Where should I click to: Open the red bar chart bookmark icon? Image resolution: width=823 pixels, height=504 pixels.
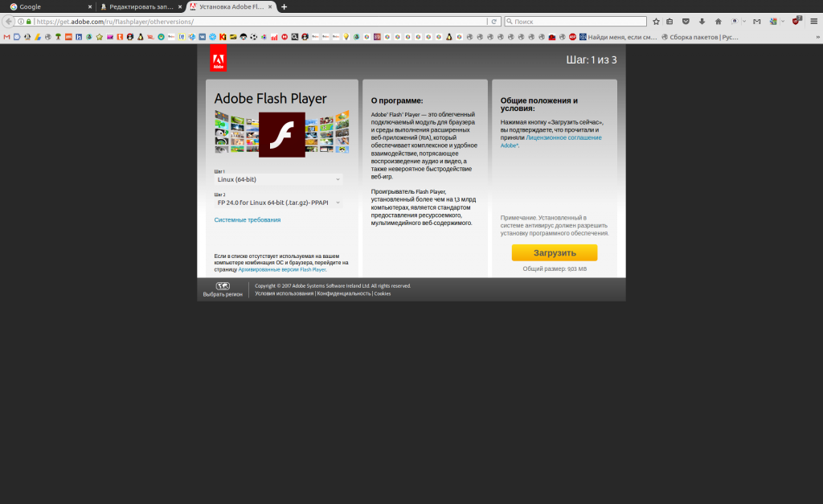click(x=274, y=37)
